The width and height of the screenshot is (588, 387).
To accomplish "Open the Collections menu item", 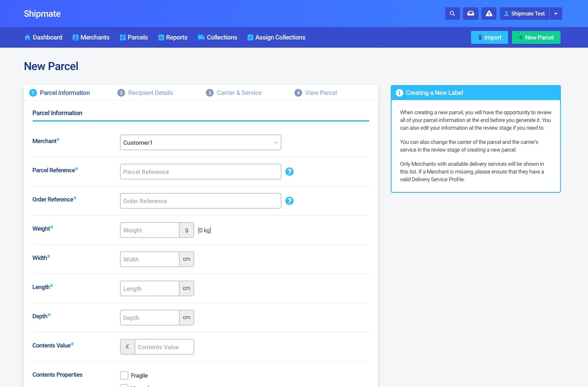I will pos(217,37).
